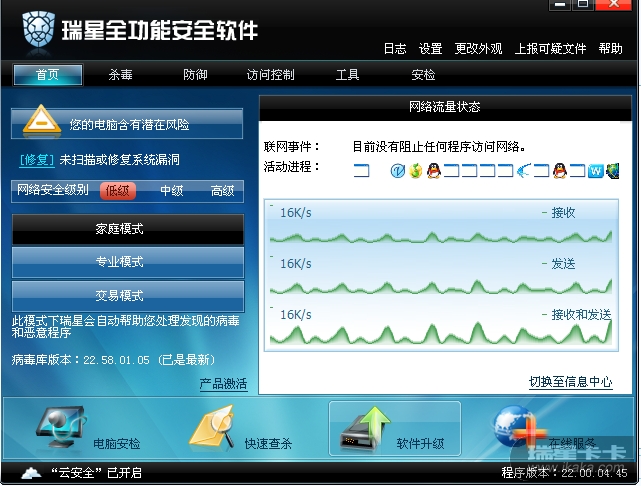Open 在线服务 globe with red cross icon
The image size is (641, 486).
click(x=519, y=426)
